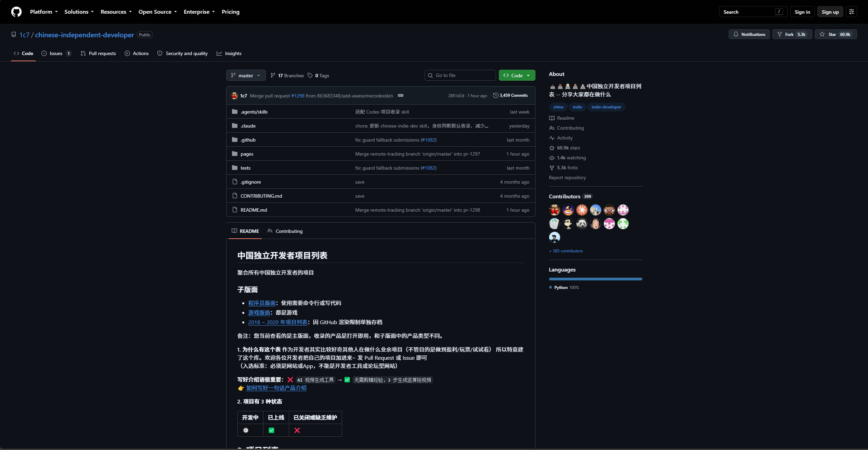The image size is (868, 450).
Task: Click the orange asterisk contributor avatar
Action: [582, 210]
